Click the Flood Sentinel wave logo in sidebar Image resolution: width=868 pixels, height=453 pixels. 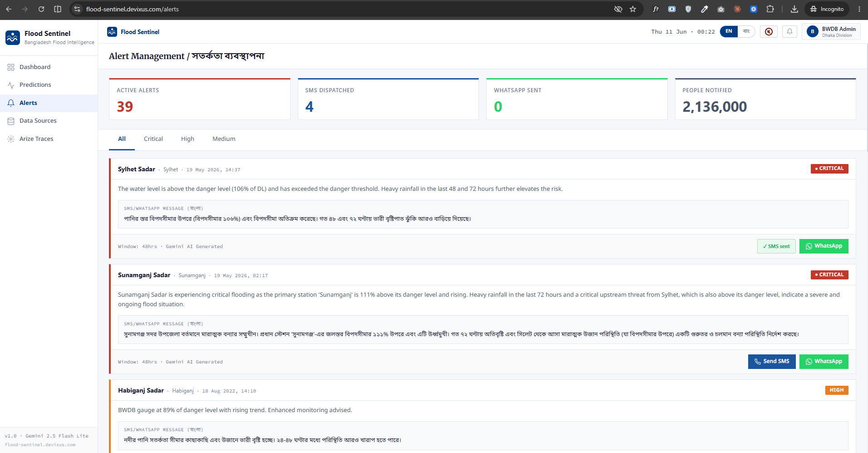[13, 38]
